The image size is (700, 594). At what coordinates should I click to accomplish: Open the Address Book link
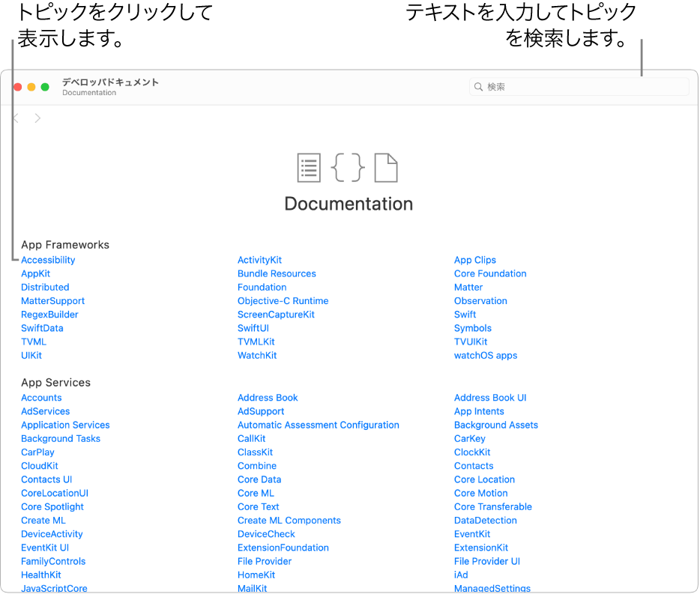point(268,398)
